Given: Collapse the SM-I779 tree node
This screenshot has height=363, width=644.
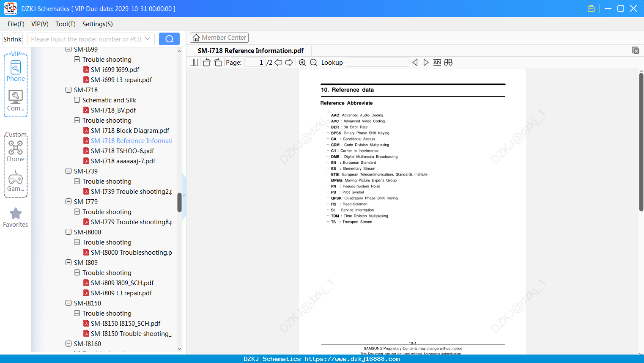Looking at the screenshot, I should coord(69,201).
